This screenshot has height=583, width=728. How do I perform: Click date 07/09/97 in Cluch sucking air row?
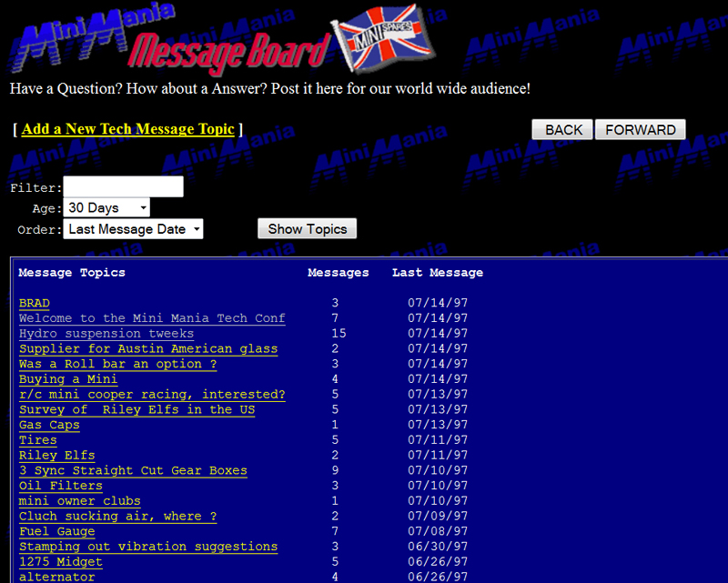pyautogui.click(x=438, y=517)
